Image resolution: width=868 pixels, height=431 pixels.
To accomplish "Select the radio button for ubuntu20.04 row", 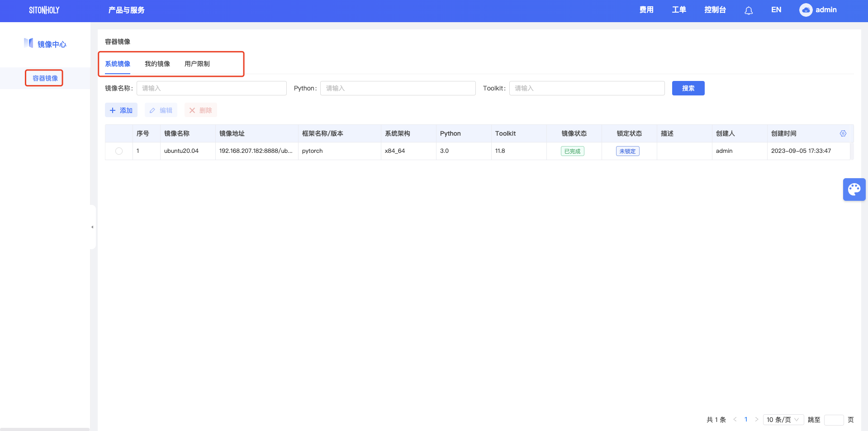I will coord(119,151).
